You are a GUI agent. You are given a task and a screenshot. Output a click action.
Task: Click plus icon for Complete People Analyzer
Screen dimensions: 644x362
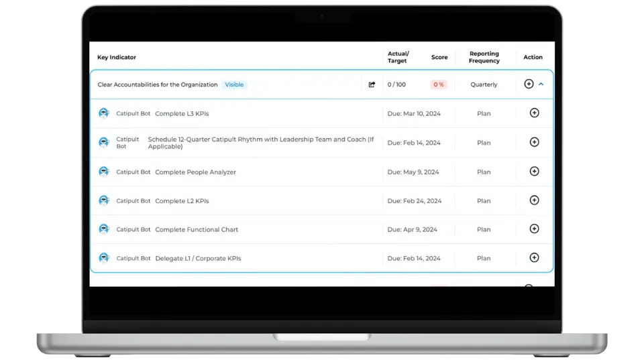pyautogui.click(x=534, y=172)
